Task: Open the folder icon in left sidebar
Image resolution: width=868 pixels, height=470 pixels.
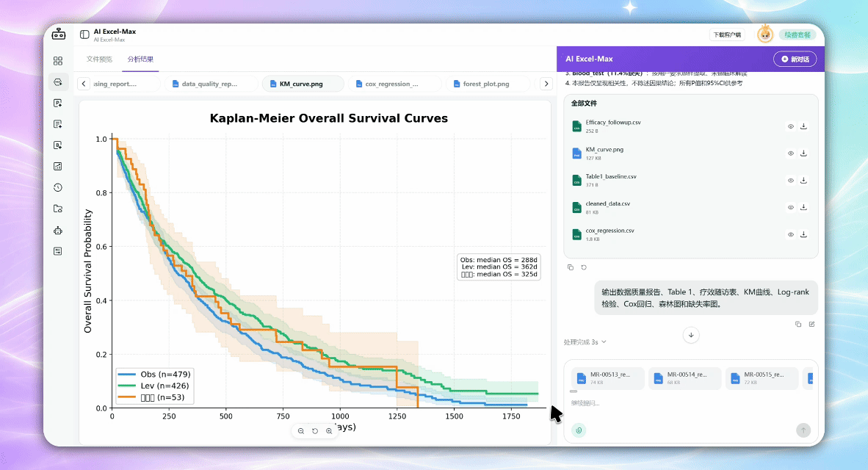Action: pyautogui.click(x=58, y=209)
